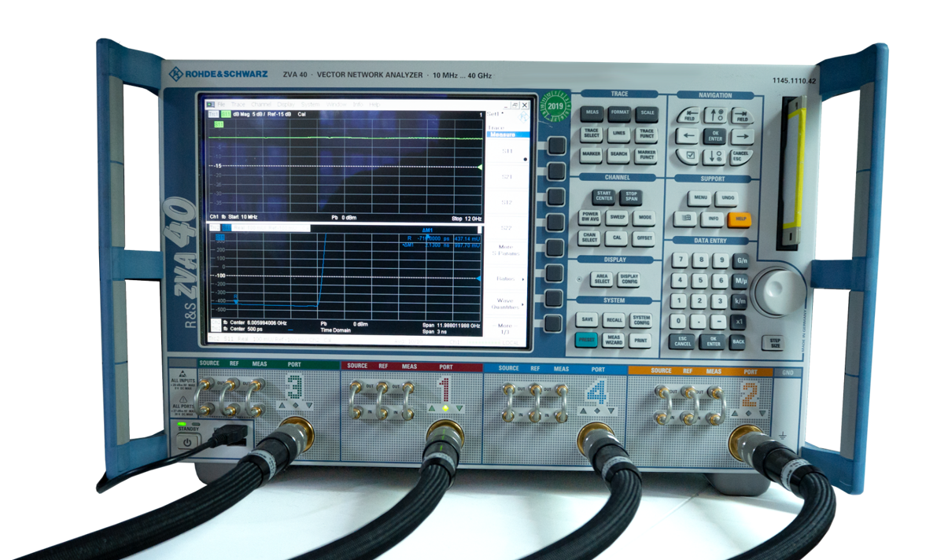Hit the cursor up navigation key
The image size is (937, 560).
(715, 115)
